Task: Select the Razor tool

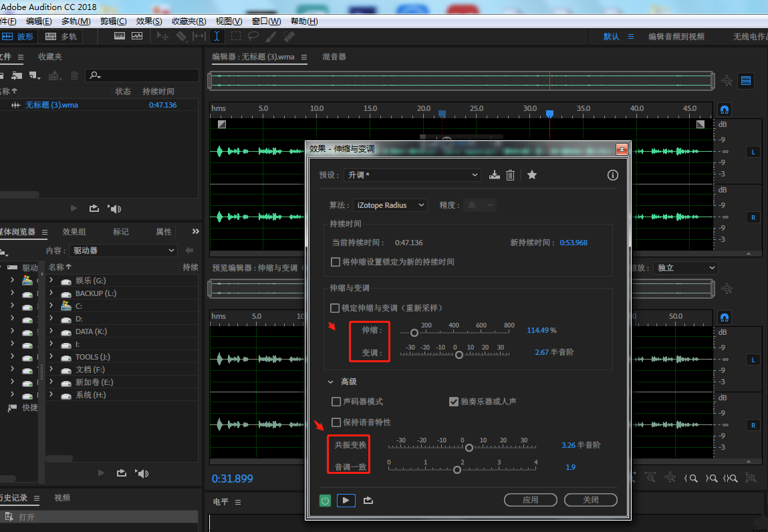Action: [181, 36]
